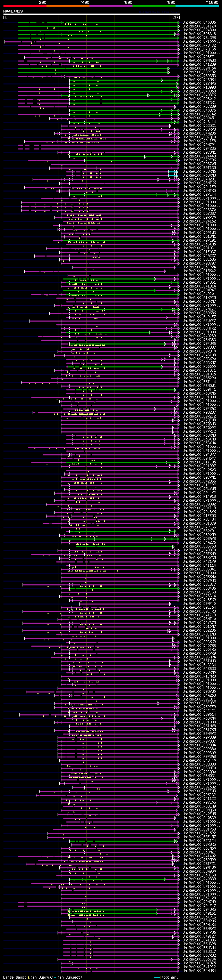Click the AV417419 query name label
The width and height of the screenshot is (222, 980).
13,11
